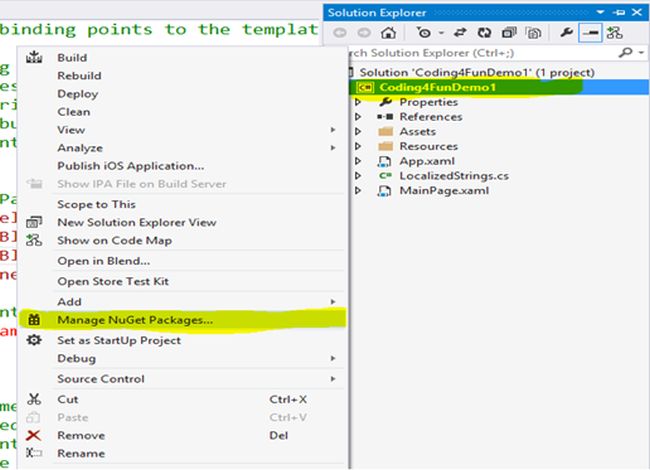The width and height of the screenshot is (650, 470).
Task: Expand the MainPage.xaml node
Action: pos(358,191)
